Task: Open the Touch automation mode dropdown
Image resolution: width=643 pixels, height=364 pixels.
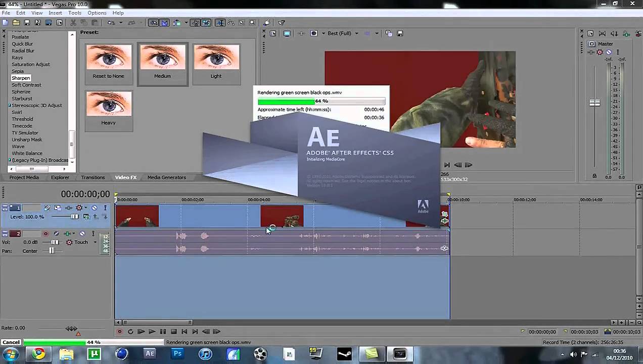Action: (95, 242)
